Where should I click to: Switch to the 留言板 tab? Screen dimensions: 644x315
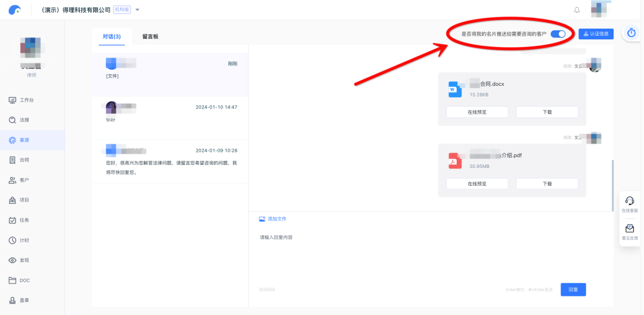coord(150,36)
